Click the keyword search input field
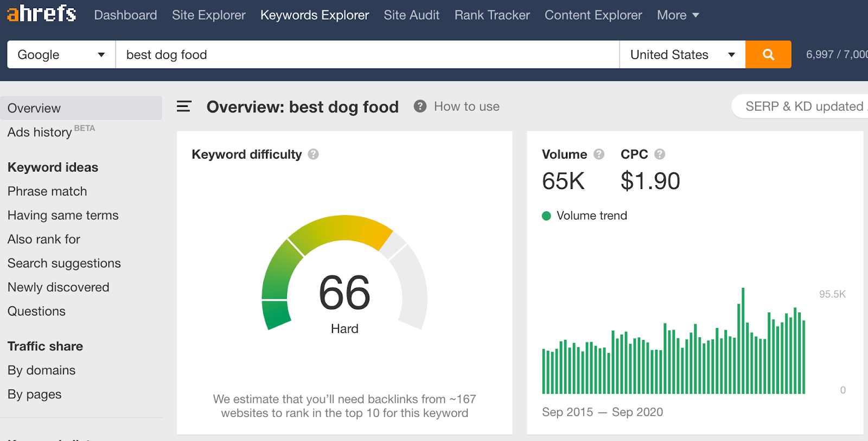 coord(367,54)
